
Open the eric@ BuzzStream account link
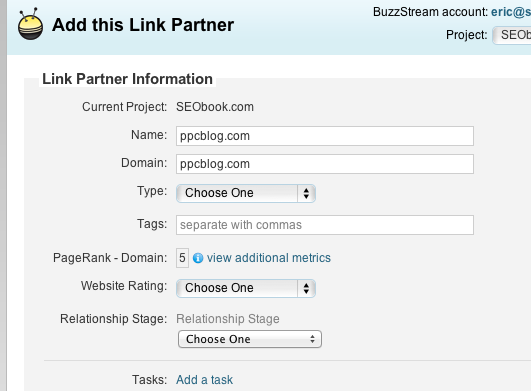[x=511, y=12]
